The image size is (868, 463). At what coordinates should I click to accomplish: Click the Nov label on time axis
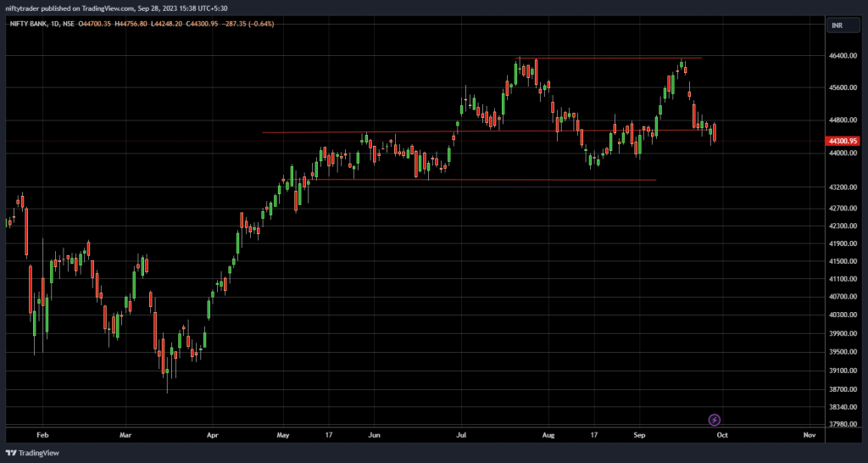(x=810, y=435)
